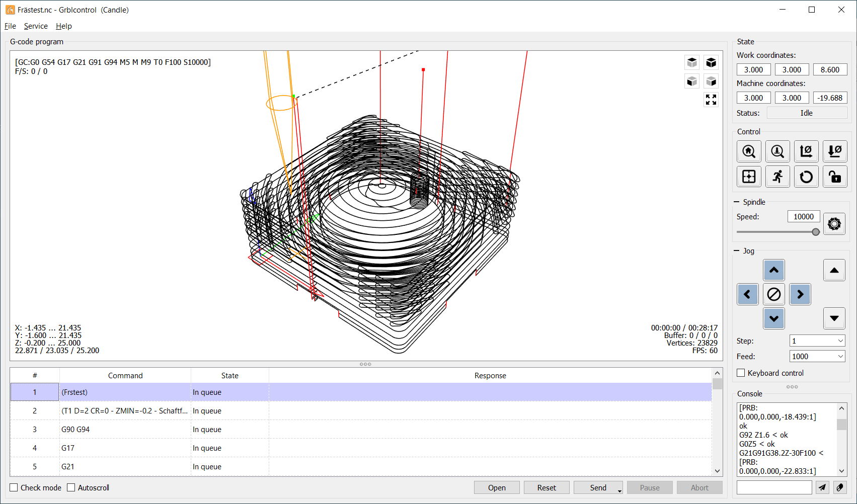Collapse the Jog group

737,251
